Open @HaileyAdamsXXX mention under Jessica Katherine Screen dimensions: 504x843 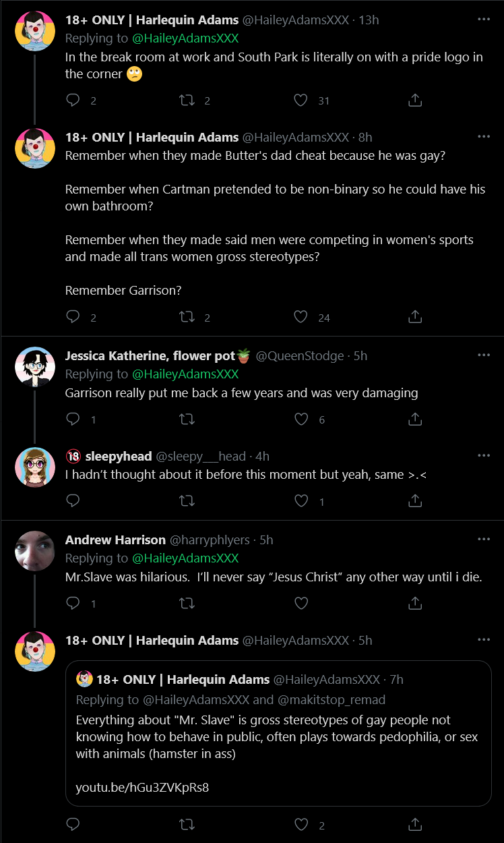185,374
